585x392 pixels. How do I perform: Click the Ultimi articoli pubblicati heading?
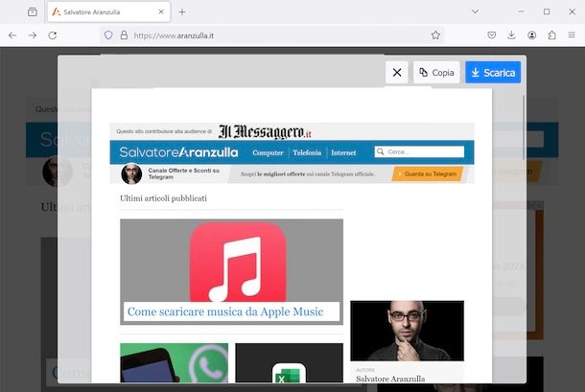click(x=163, y=198)
